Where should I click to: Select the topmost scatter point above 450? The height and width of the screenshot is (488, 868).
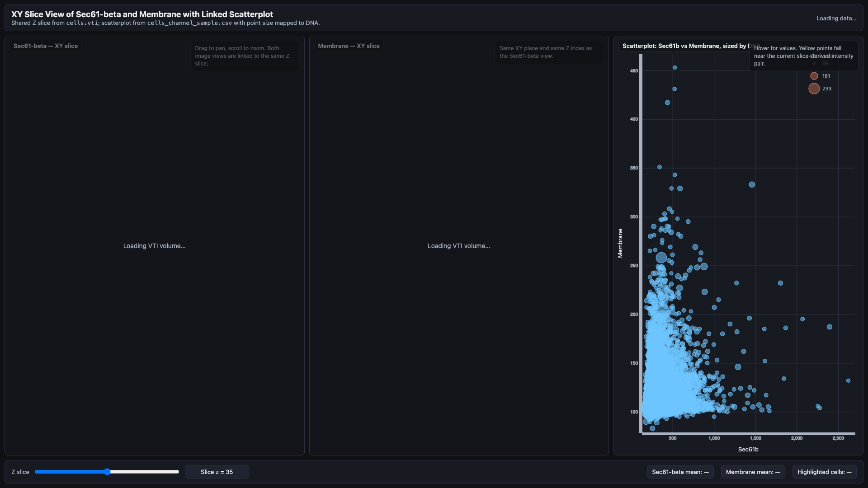[675, 67]
